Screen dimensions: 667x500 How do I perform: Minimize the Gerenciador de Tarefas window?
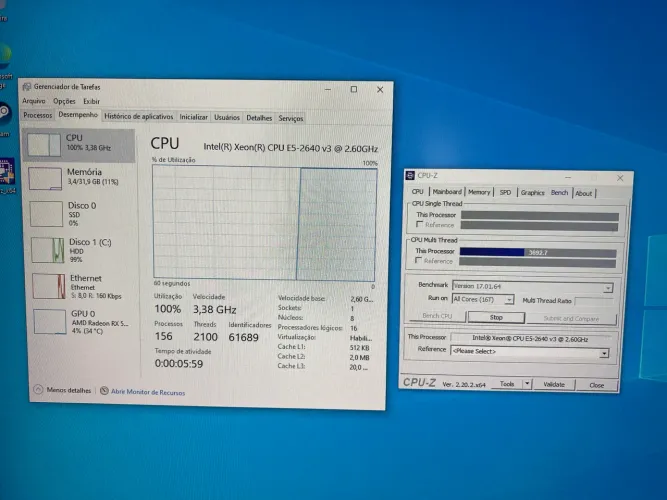[x=328, y=89]
